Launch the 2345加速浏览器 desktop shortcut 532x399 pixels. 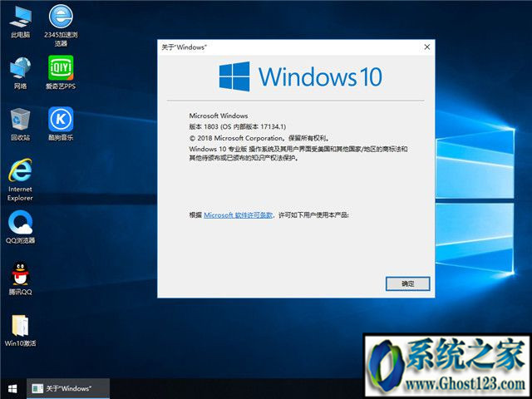tap(61, 26)
